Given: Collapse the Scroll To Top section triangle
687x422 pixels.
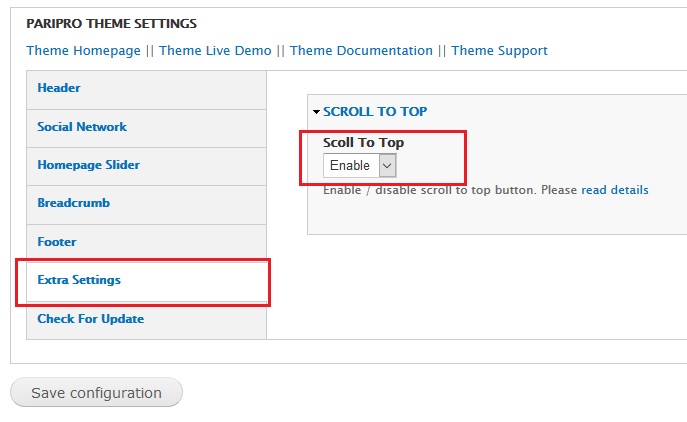Looking at the screenshot, I should tap(316, 113).
